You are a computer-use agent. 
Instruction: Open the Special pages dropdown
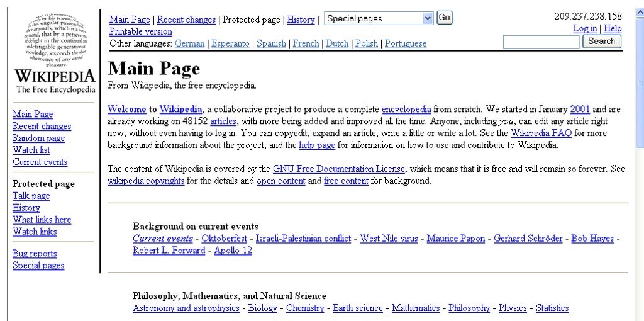pyautogui.click(x=379, y=18)
